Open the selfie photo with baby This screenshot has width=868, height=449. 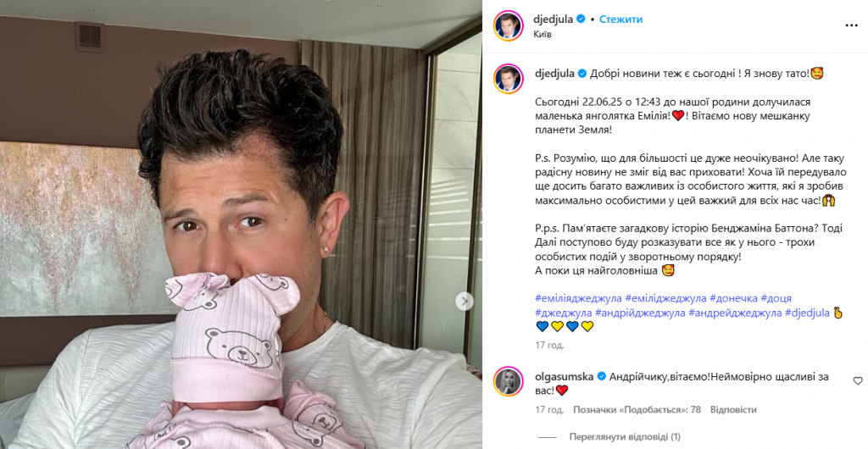click(x=241, y=224)
